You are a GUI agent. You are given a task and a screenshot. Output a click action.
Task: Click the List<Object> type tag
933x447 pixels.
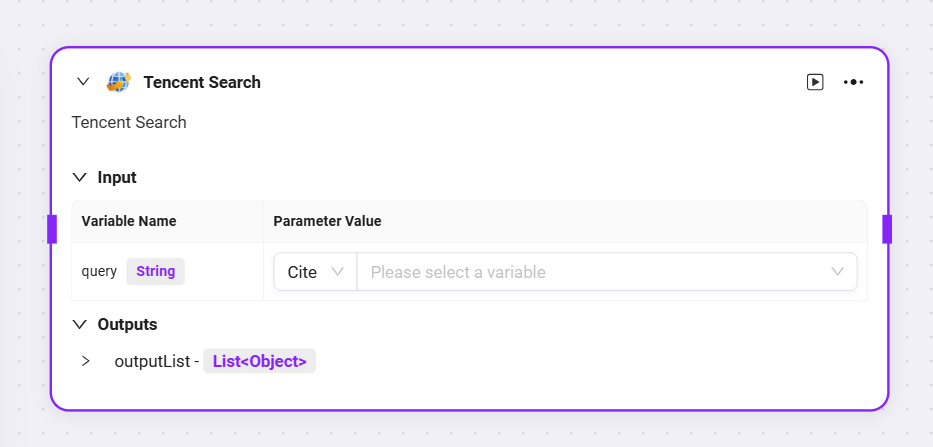(x=259, y=361)
